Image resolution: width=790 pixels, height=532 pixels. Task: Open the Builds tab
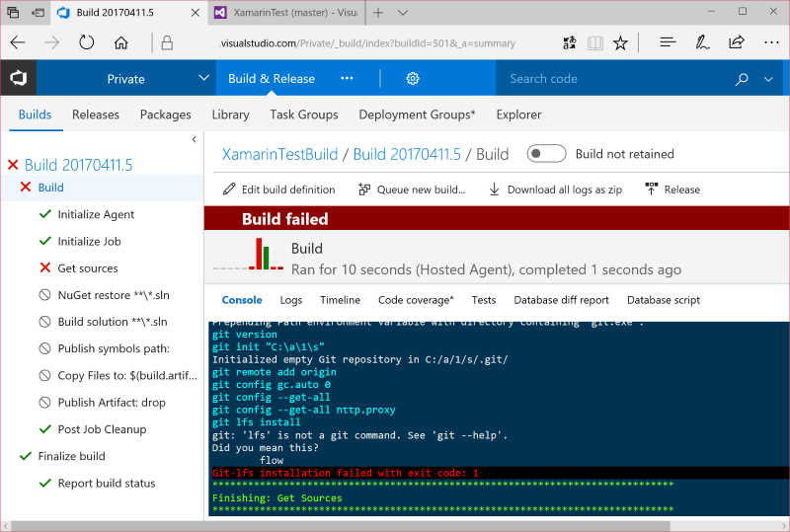[x=36, y=114]
